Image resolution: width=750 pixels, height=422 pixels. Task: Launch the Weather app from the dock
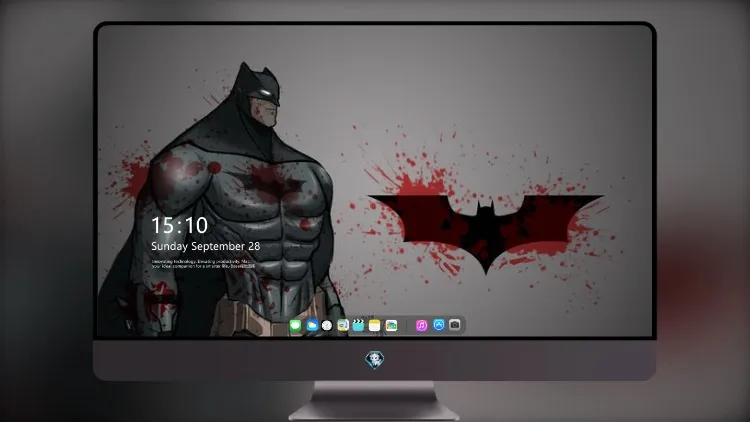(312, 326)
